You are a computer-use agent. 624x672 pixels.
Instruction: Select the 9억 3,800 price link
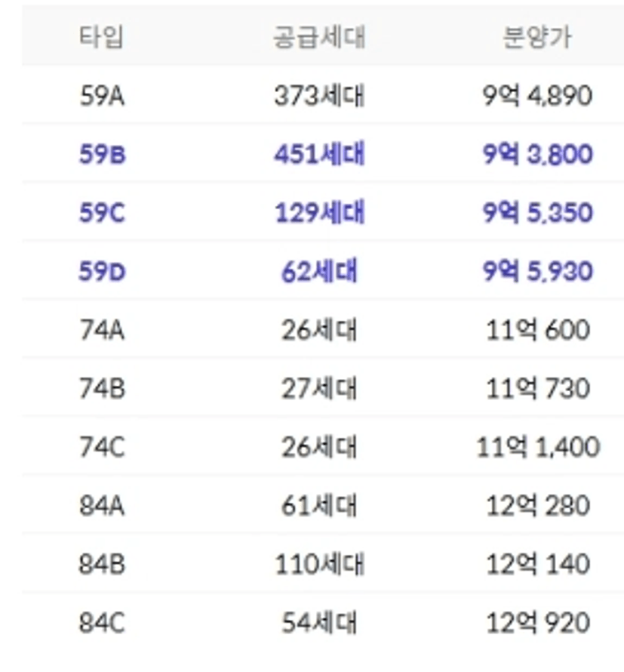(x=537, y=155)
